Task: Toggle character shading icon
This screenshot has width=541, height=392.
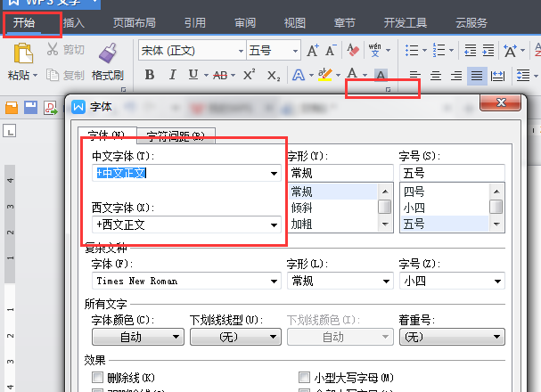Action: [x=381, y=75]
